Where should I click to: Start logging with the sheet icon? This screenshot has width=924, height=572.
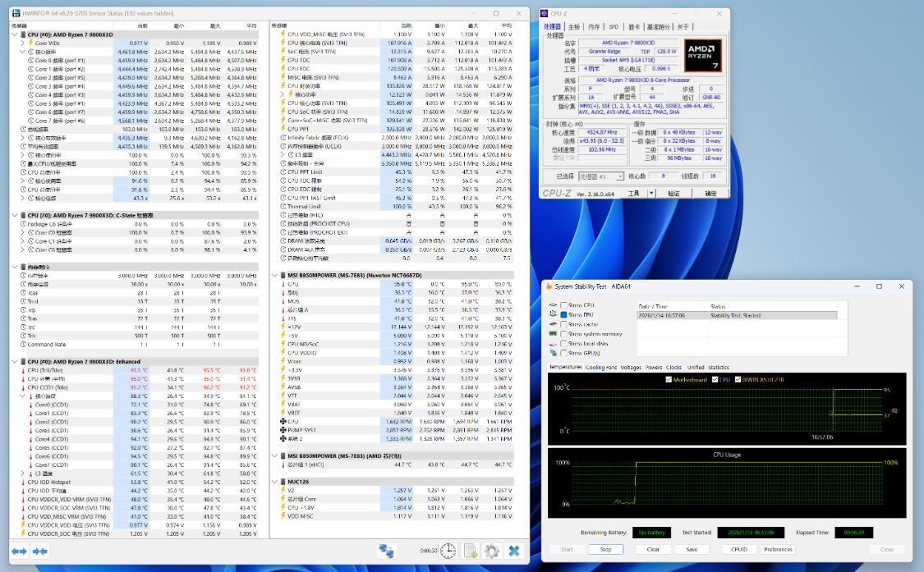[470, 551]
